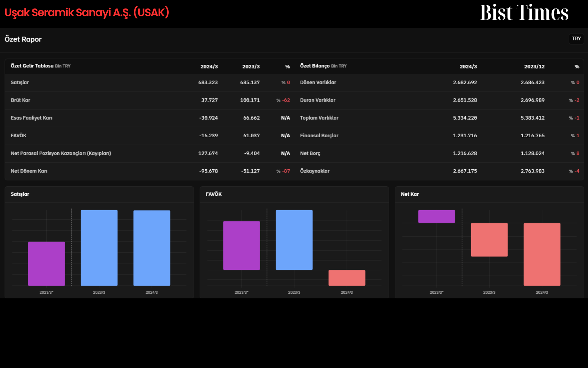
Task: Click the purple 2023/3* bar in Net Kar chart
Action: tap(437, 216)
